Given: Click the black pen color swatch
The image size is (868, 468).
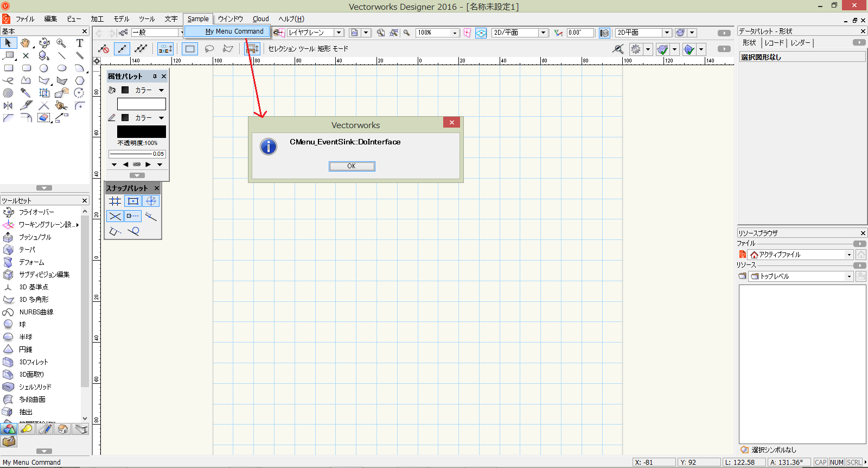Looking at the screenshot, I should pyautogui.click(x=142, y=131).
